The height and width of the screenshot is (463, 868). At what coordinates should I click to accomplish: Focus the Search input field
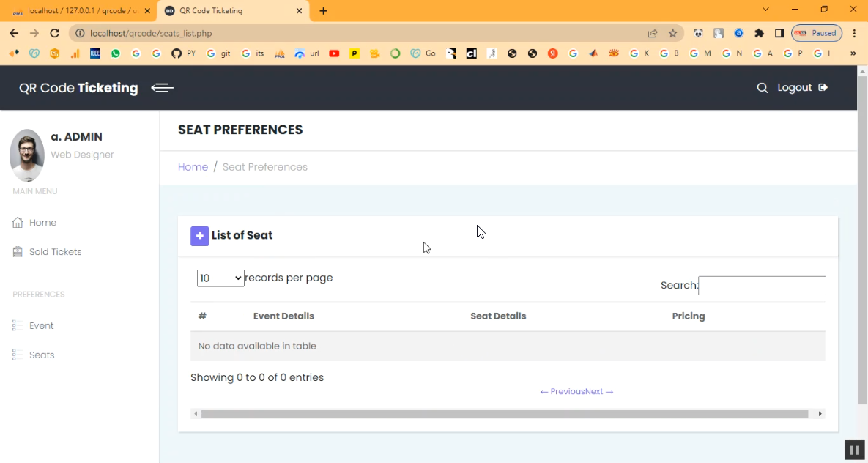[762, 286]
